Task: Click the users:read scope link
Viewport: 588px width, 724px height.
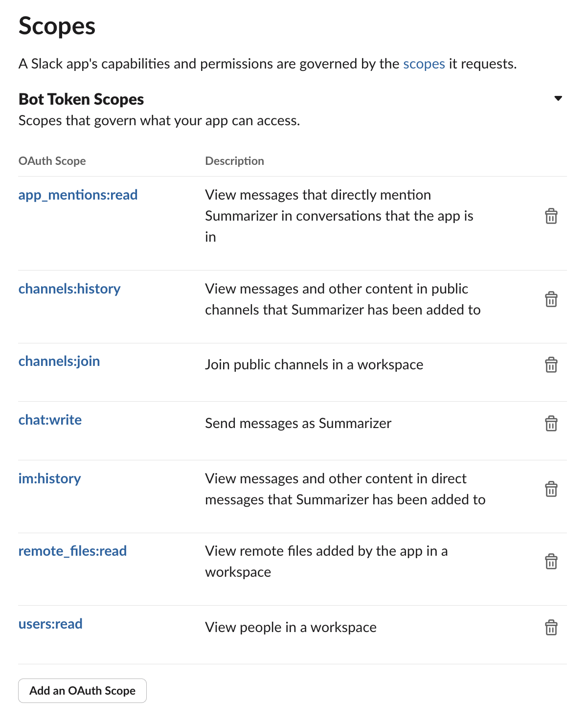Action: click(x=50, y=624)
